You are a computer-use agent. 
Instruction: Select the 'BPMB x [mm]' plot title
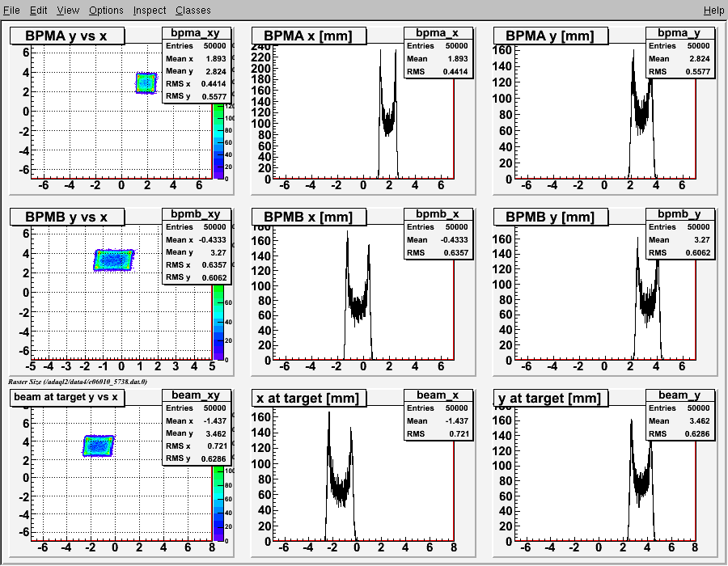pos(309,217)
